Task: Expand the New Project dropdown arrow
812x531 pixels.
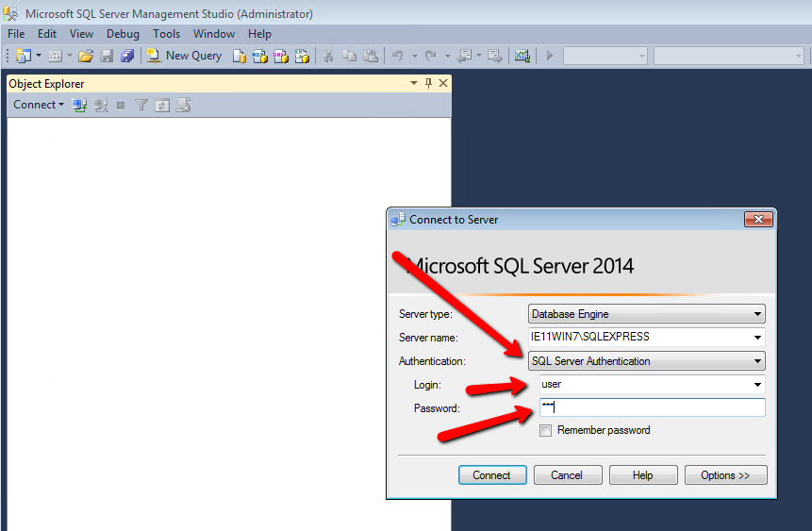Action: [39, 56]
